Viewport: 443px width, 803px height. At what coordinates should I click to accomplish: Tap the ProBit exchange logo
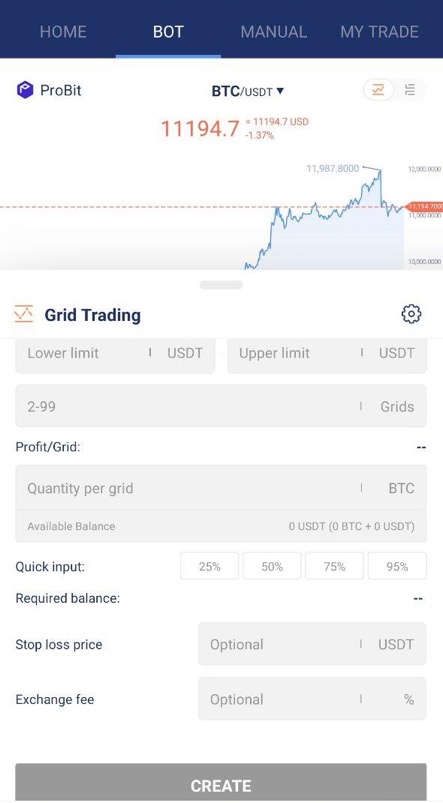25,90
